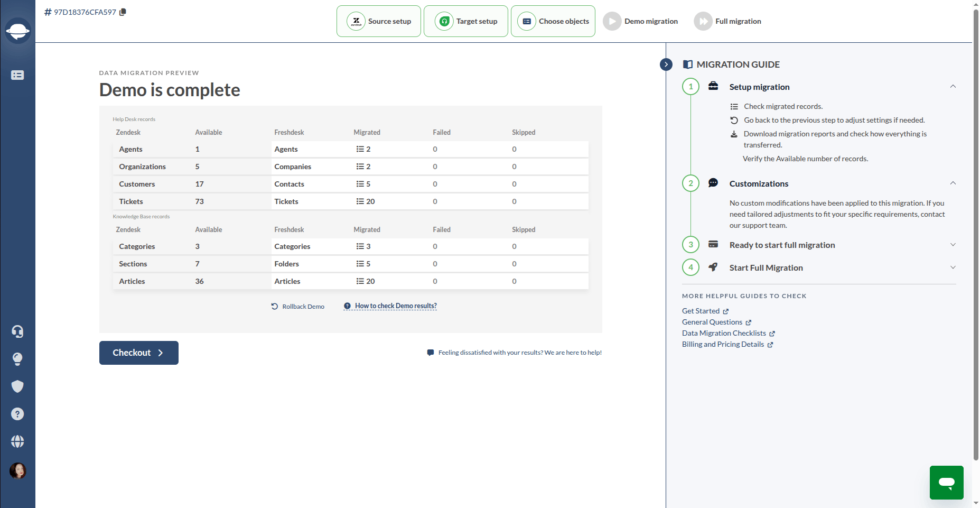Image resolution: width=980 pixels, height=508 pixels.
Task: Open the shield security sidebar icon
Action: point(17,386)
